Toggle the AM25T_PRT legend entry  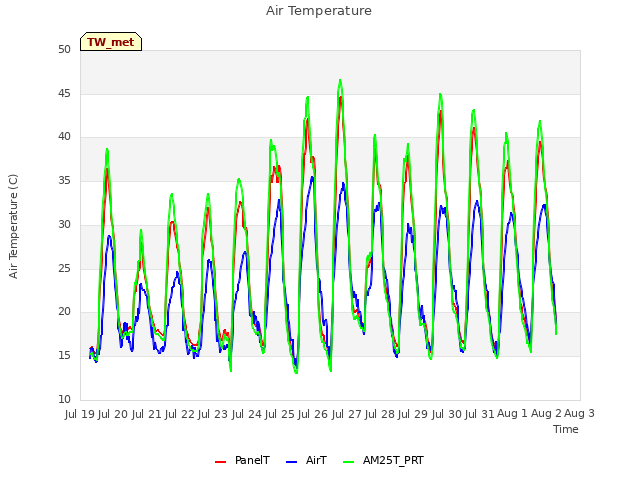[x=383, y=461]
